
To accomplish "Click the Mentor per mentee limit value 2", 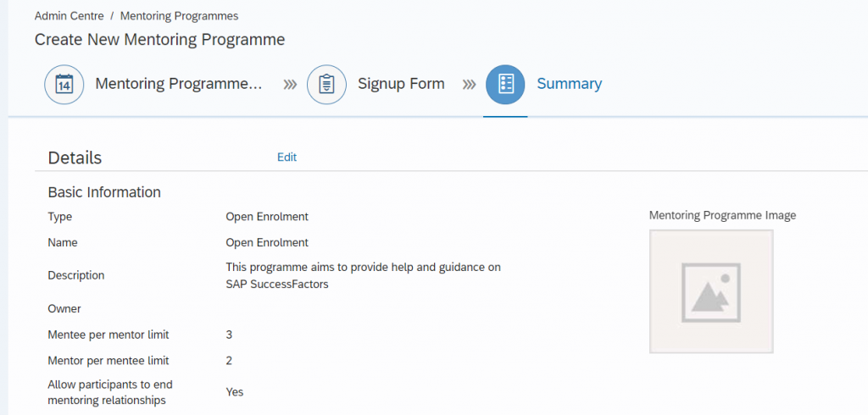I will pos(229,361).
